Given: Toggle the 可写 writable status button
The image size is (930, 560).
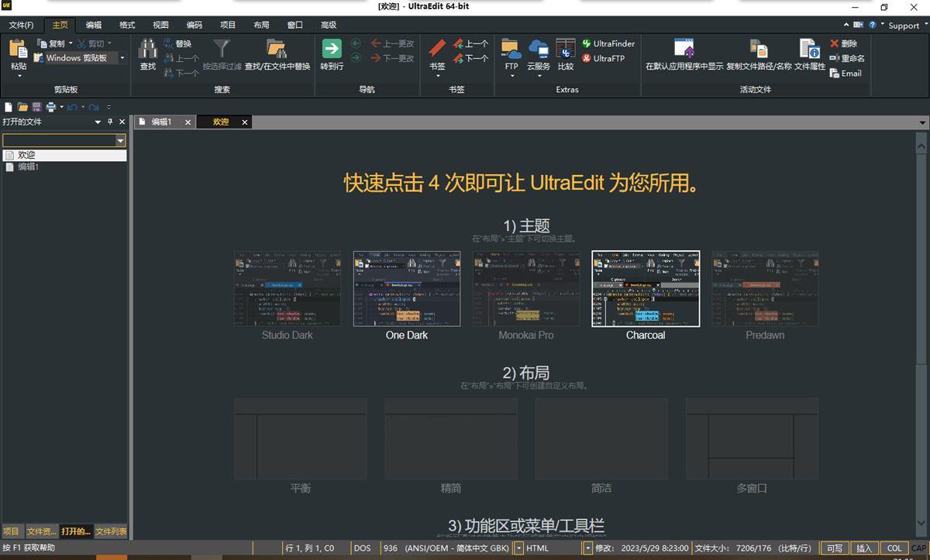Looking at the screenshot, I should click(834, 548).
